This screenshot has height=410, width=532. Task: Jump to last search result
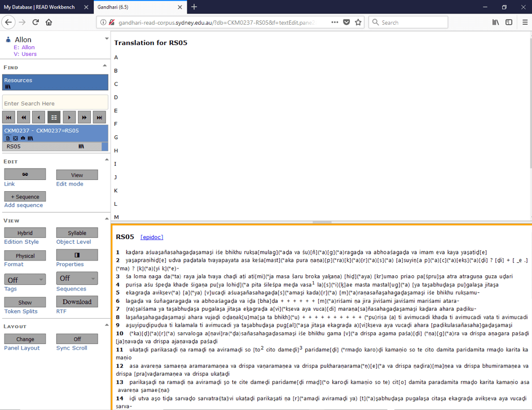[x=99, y=117]
